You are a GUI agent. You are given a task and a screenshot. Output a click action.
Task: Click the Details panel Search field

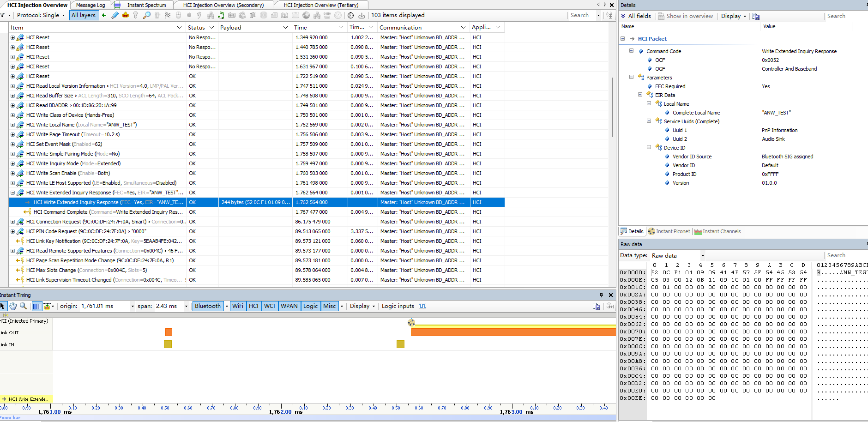pyautogui.click(x=846, y=16)
